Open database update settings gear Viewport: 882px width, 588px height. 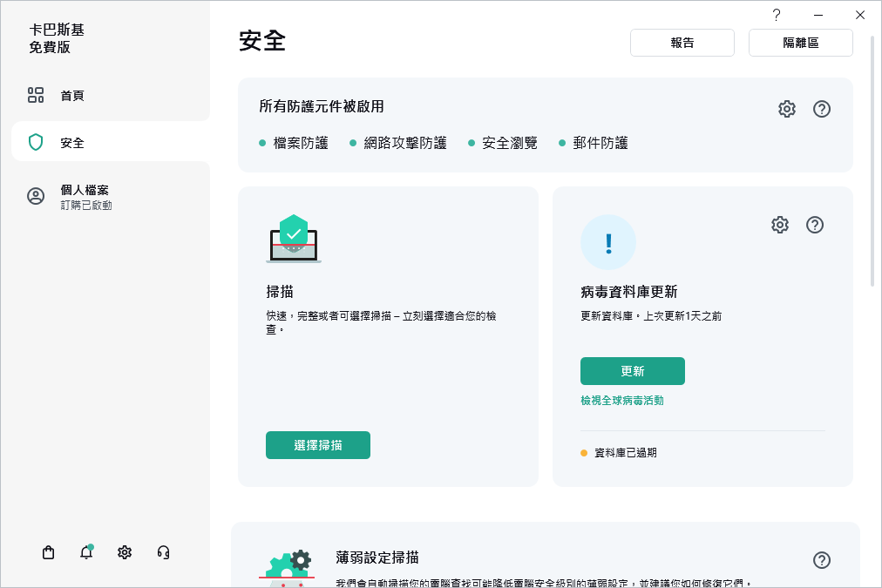pos(780,225)
